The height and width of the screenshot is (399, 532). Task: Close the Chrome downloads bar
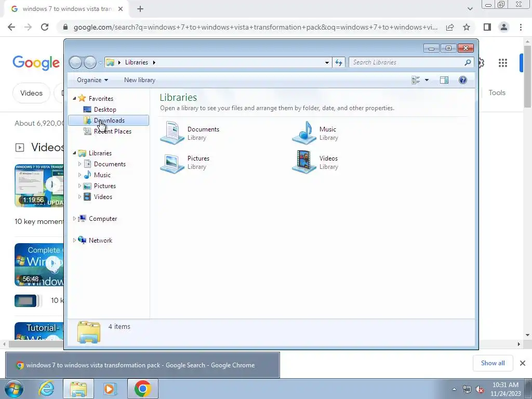click(523, 363)
